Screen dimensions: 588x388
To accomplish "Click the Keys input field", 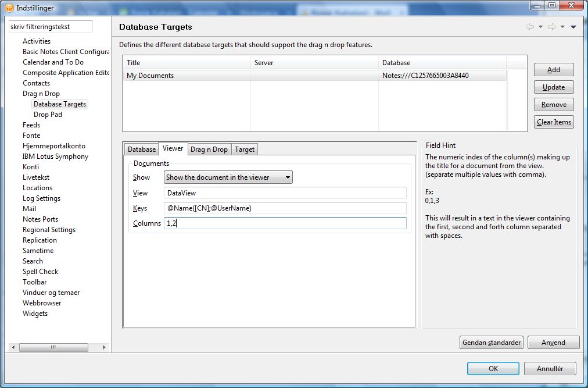I will point(285,208).
